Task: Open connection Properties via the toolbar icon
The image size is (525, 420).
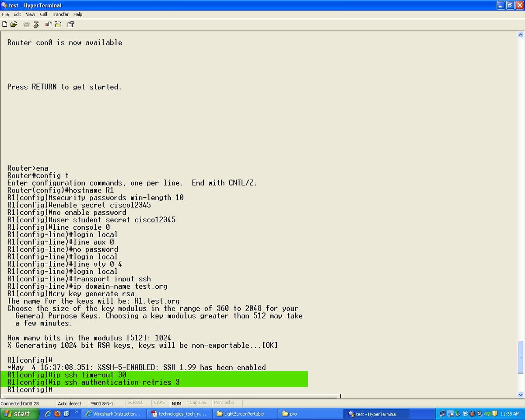Action: pyautogui.click(x=71, y=24)
